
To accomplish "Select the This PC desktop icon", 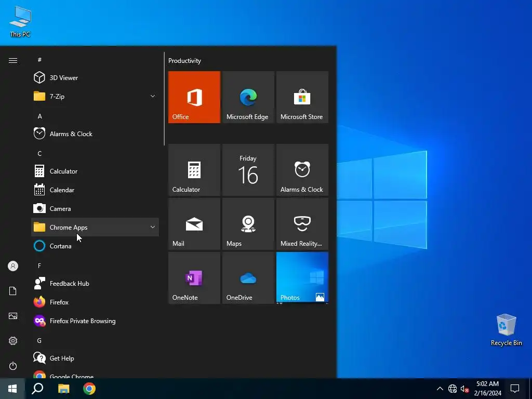I will (x=20, y=22).
